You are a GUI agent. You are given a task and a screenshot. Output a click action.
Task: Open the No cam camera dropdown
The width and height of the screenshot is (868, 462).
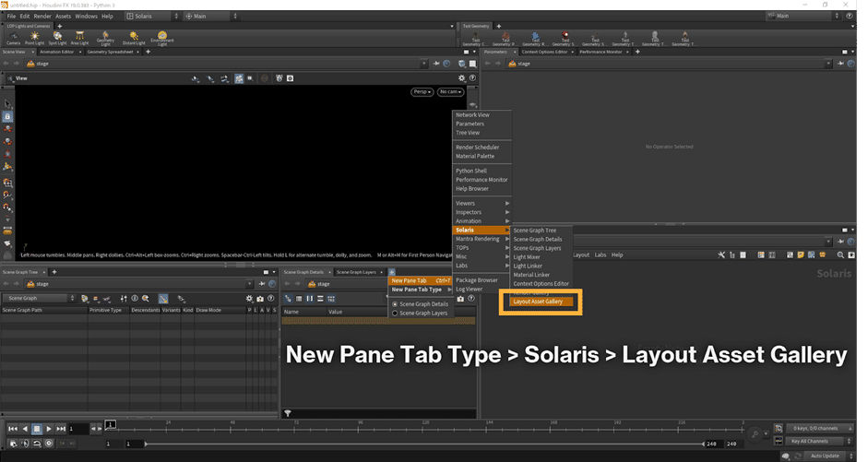point(450,92)
